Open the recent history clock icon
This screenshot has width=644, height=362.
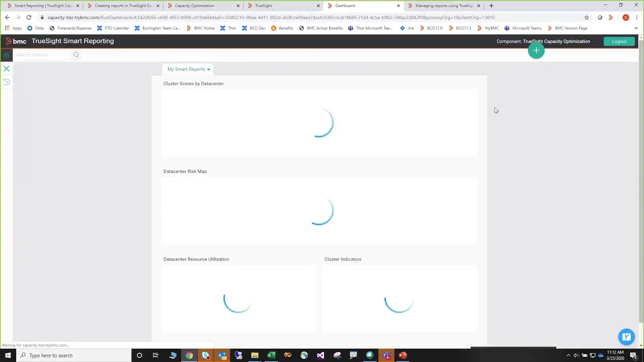pos(7,81)
